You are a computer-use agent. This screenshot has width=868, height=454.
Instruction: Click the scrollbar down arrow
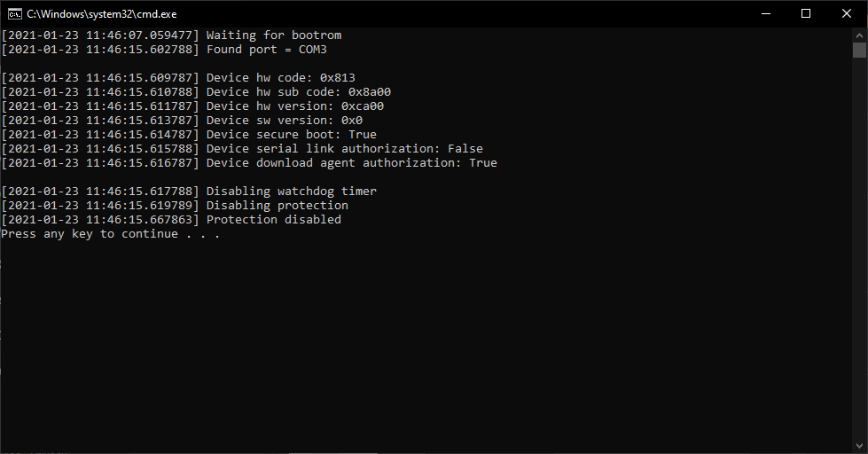[859, 446]
